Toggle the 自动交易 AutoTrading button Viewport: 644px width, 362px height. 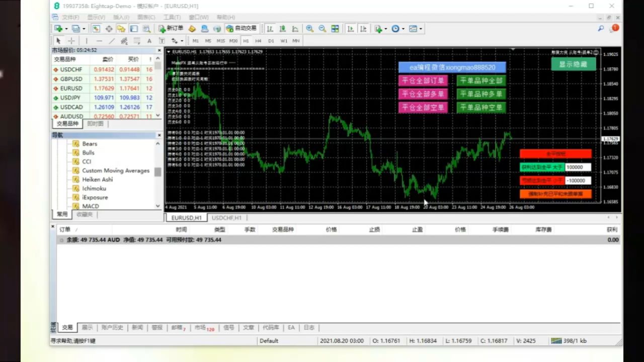tap(242, 29)
